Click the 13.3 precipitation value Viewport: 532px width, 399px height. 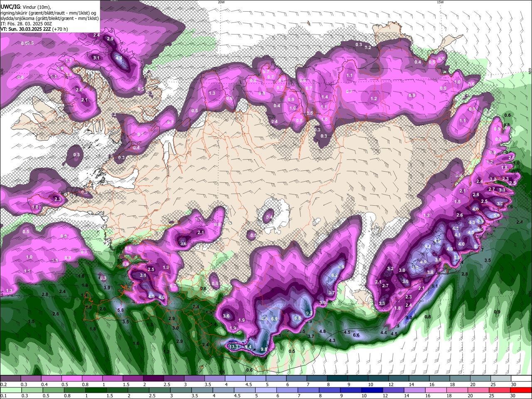(234, 347)
